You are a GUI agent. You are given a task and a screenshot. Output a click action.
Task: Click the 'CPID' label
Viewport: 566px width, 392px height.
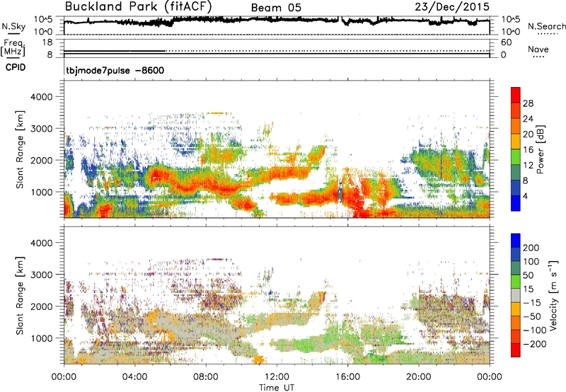(x=16, y=67)
